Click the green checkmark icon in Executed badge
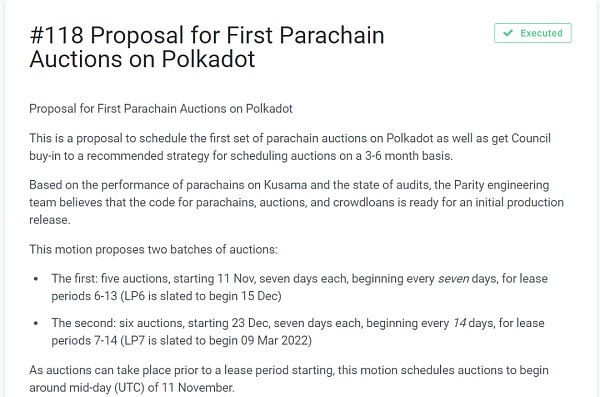This screenshot has height=397, width=600. click(508, 33)
